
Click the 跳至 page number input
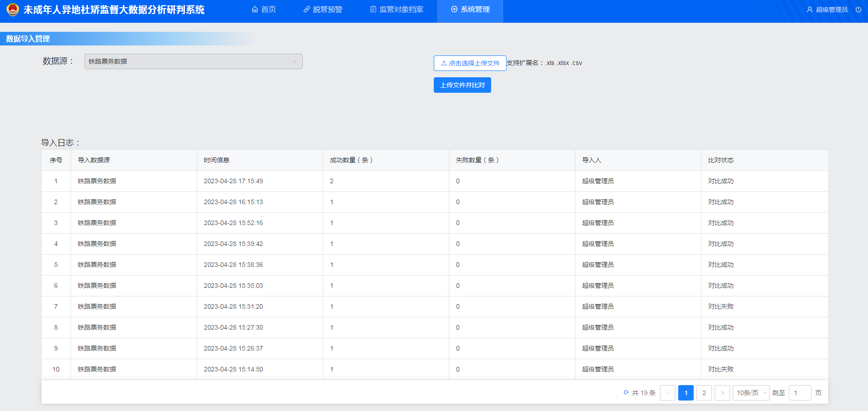[x=800, y=393]
